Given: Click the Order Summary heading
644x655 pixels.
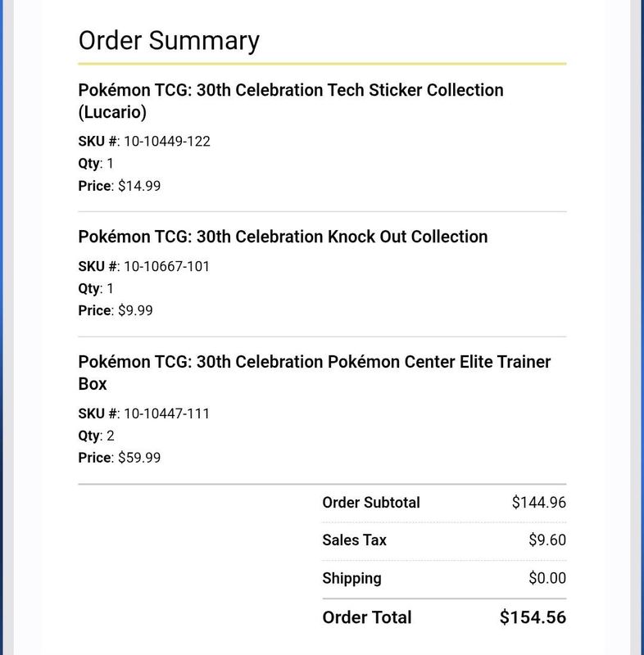Looking at the screenshot, I should [169, 41].
